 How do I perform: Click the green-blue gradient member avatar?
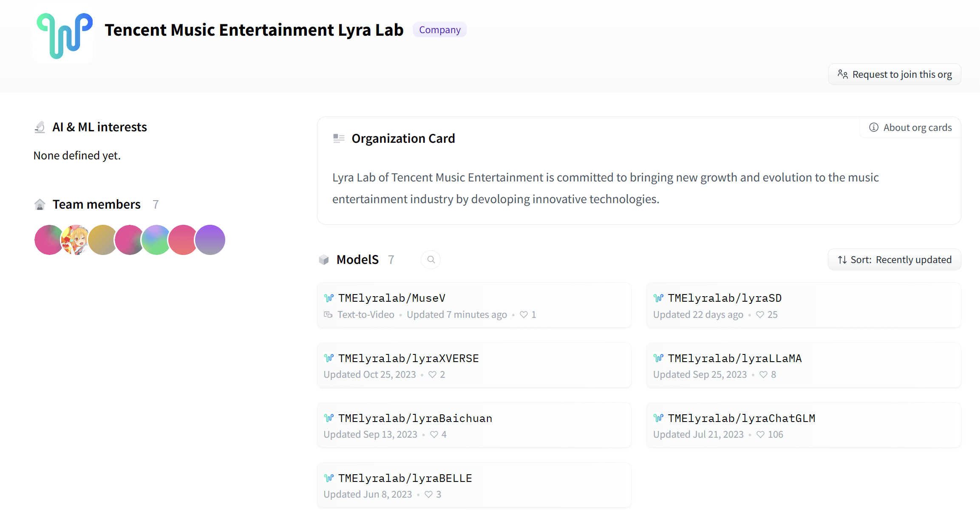click(156, 240)
